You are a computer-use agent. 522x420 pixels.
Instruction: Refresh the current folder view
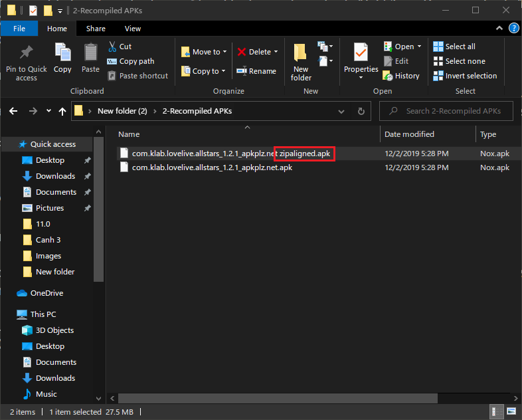(x=361, y=111)
